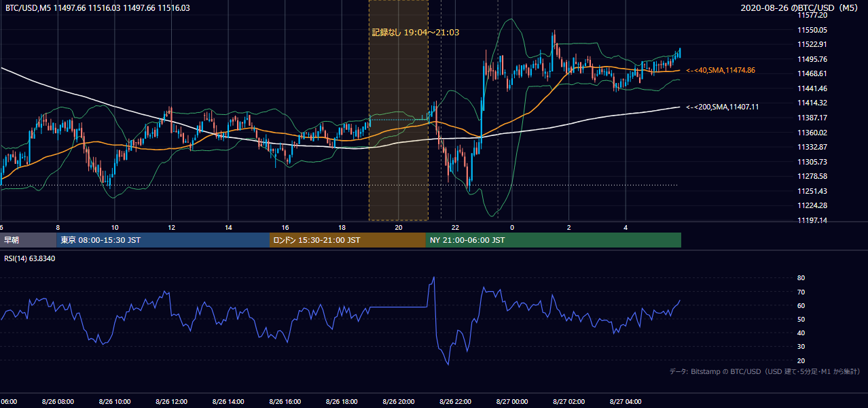Click the 200 SMA label 11407.11
Image resolution: width=868 pixels, height=408 pixels.
click(723, 107)
